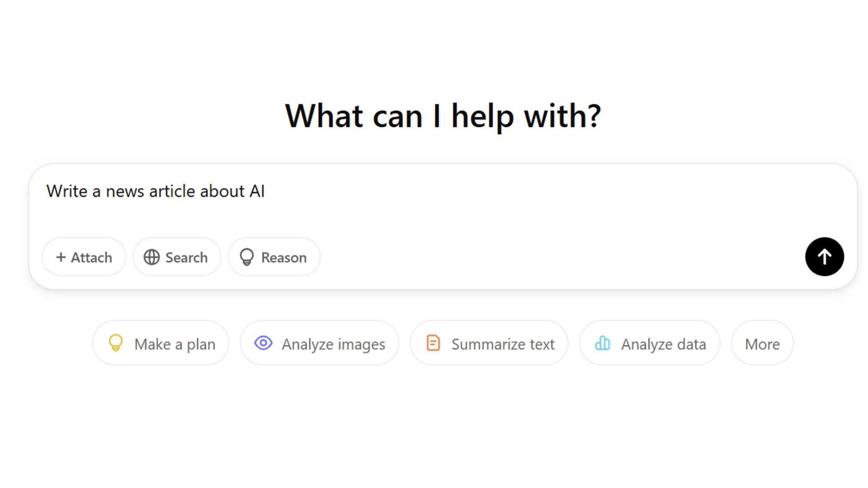Click the "What can I help with?" heading

(443, 116)
